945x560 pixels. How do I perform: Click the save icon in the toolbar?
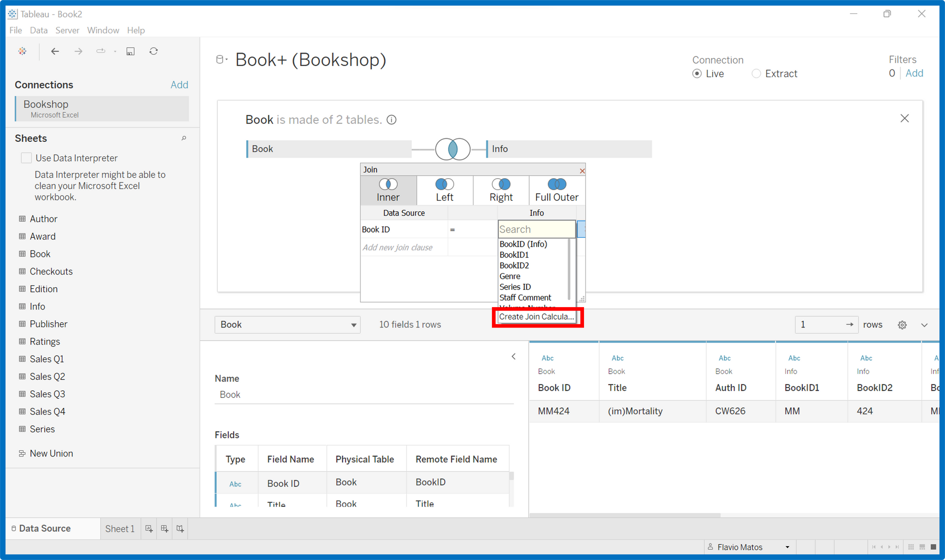(130, 51)
